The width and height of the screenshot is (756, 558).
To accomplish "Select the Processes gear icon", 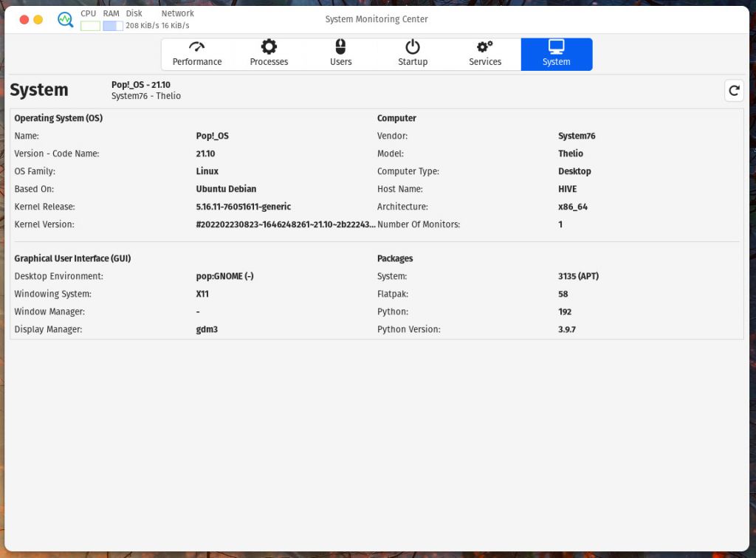I will (268, 46).
